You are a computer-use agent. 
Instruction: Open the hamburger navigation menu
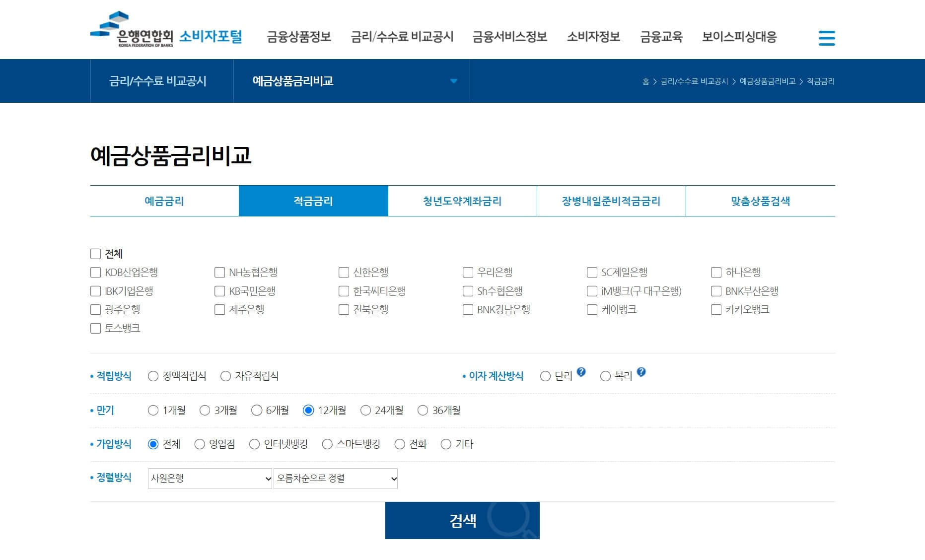click(827, 38)
